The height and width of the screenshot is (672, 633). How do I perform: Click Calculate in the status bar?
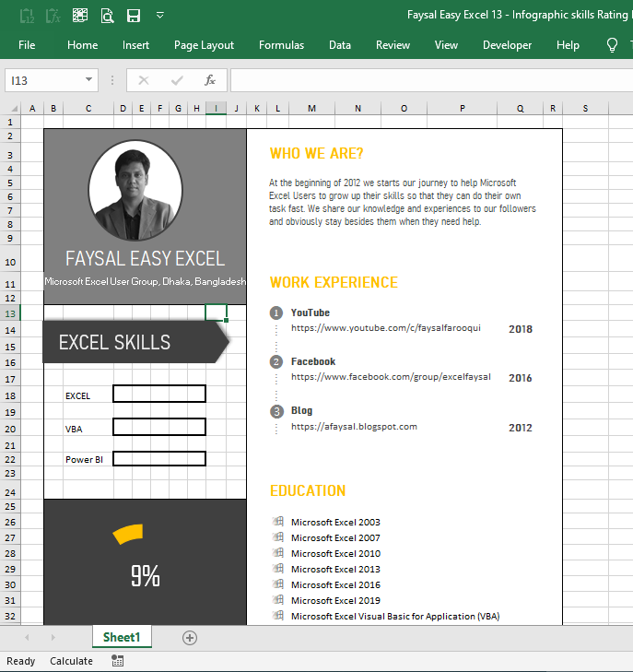point(71,661)
